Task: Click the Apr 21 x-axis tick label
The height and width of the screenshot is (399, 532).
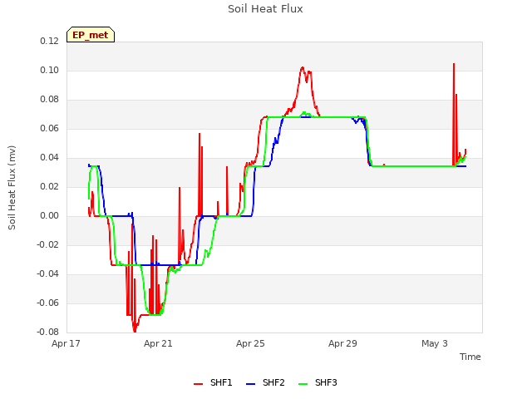Action: 158,343
